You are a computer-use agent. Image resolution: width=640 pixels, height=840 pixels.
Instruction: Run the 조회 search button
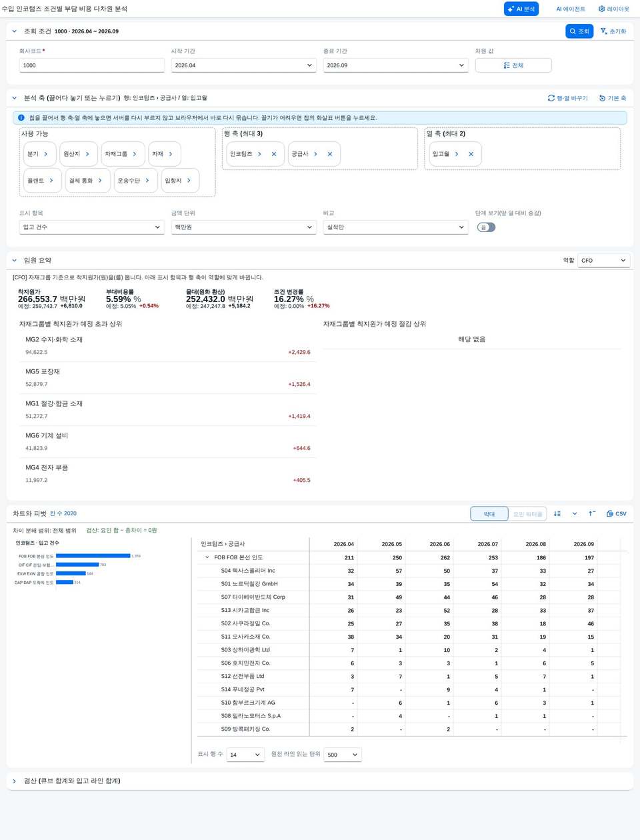click(579, 31)
